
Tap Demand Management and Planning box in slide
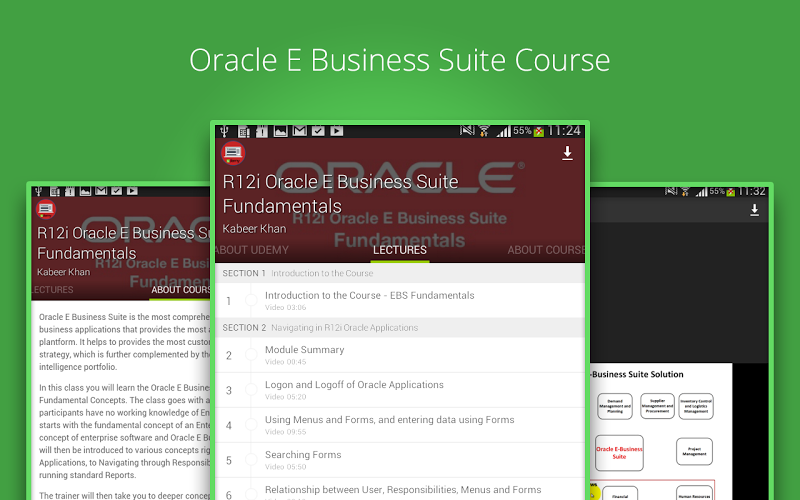(x=615, y=406)
